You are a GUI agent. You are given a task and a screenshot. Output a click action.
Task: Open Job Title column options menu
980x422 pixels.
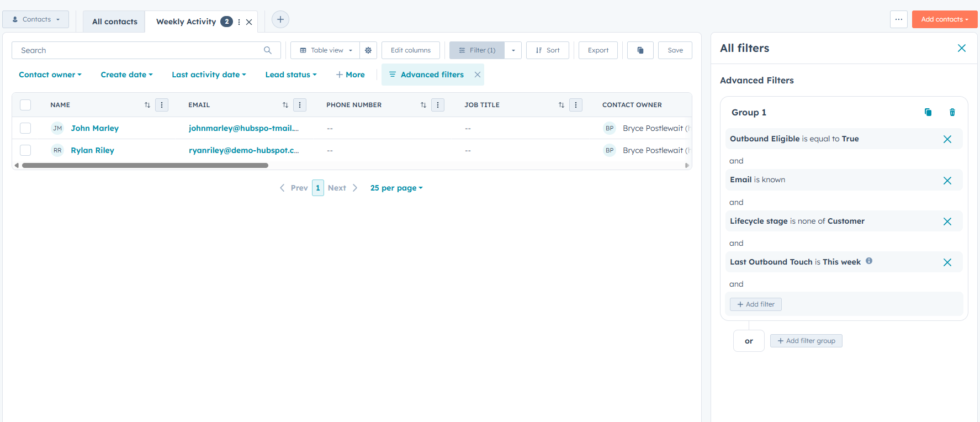576,105
